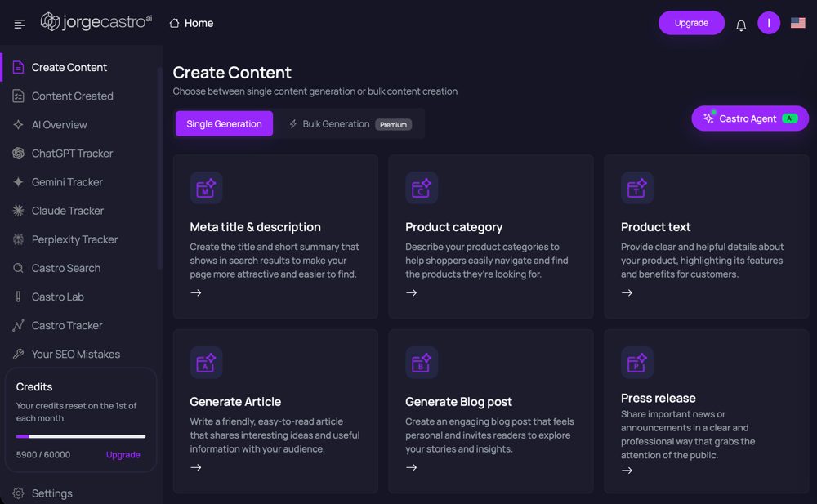Image resolution: width=817 pixels, height=504 pixels.
Task: Click Product text card icon
Action: (636, 188)
